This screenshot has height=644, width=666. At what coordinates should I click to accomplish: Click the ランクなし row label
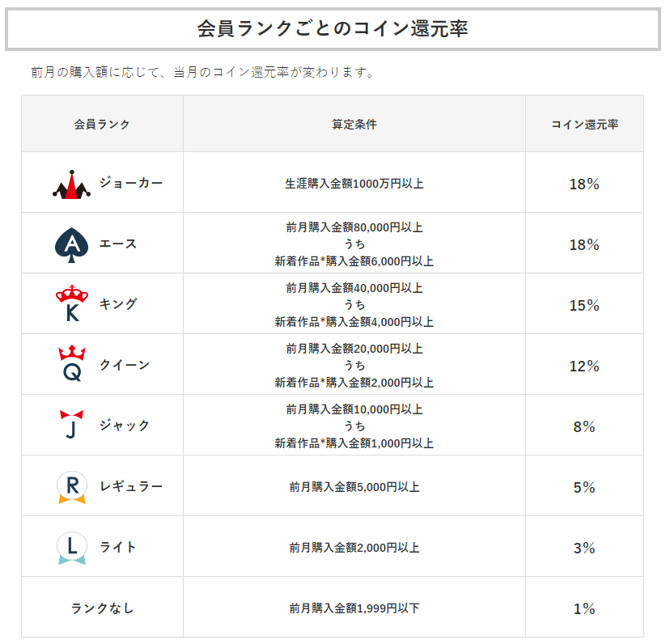(102, 608)
